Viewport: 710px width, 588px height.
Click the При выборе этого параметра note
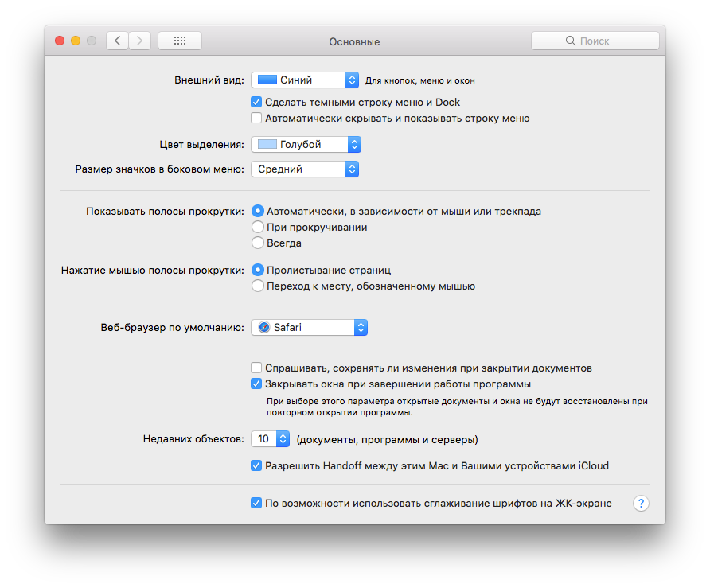(x=457, y=407)
